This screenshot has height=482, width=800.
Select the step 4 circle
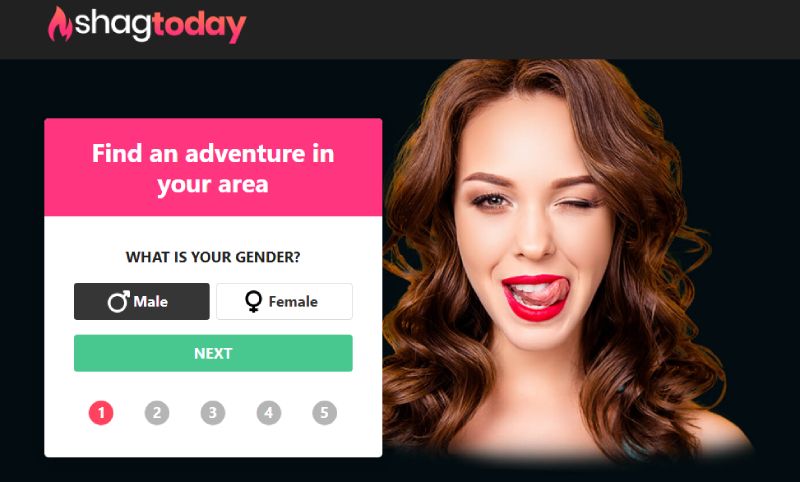click(269, 413)
